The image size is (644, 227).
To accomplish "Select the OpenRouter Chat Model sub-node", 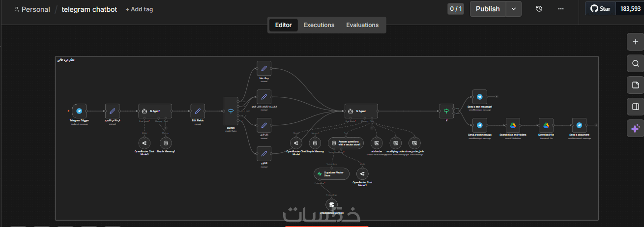I will [x=295, y=143].
